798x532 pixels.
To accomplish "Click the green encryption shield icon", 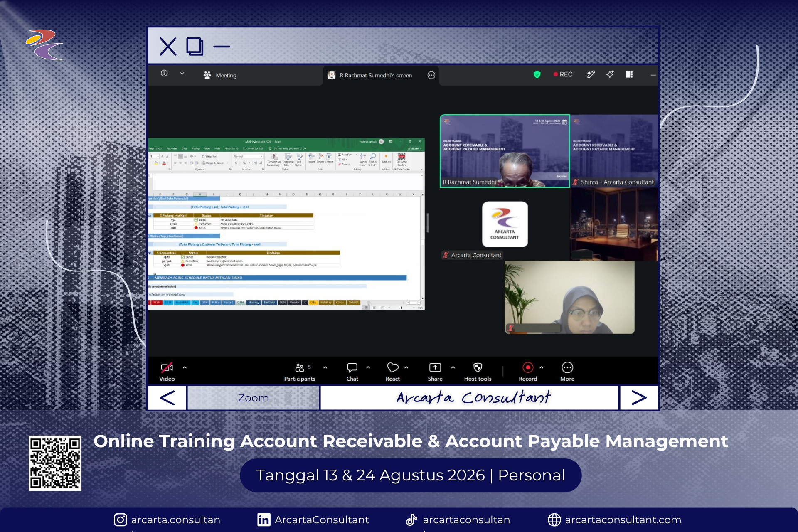I will [537, 74].
